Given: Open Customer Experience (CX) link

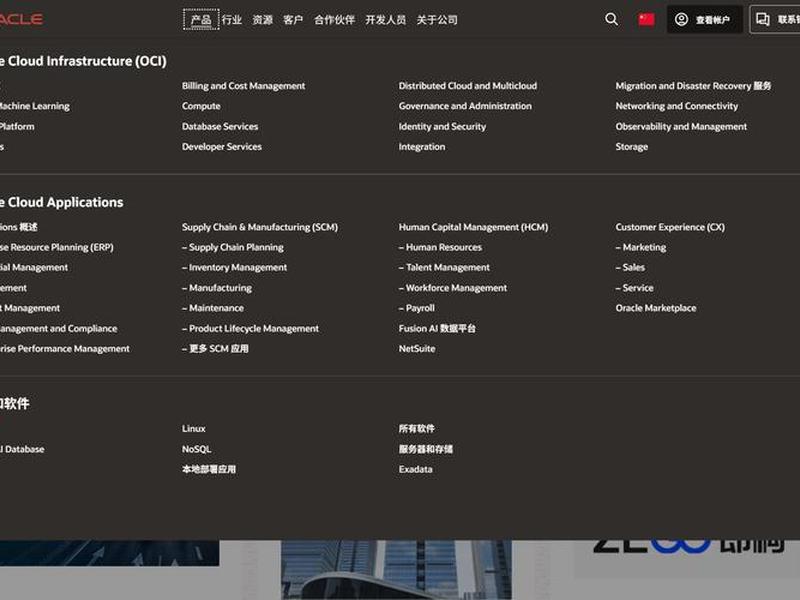Looking at the screenshot, I should [x=670, y=227].
